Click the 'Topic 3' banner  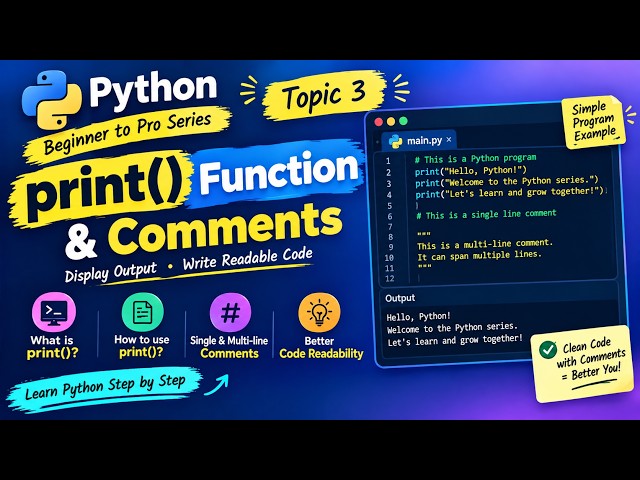click(324, 96)
